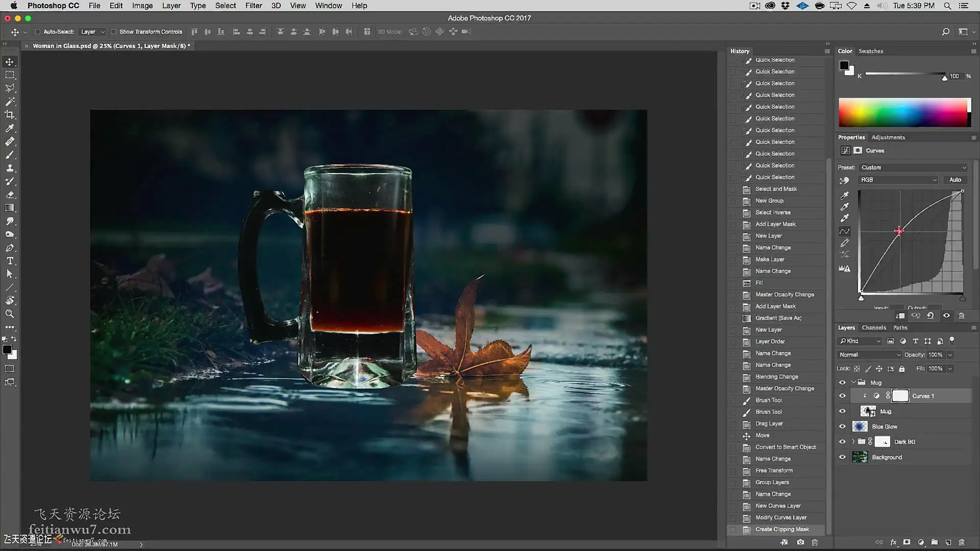
Task: Hide the Blue Glow layer
Action: 842,427
